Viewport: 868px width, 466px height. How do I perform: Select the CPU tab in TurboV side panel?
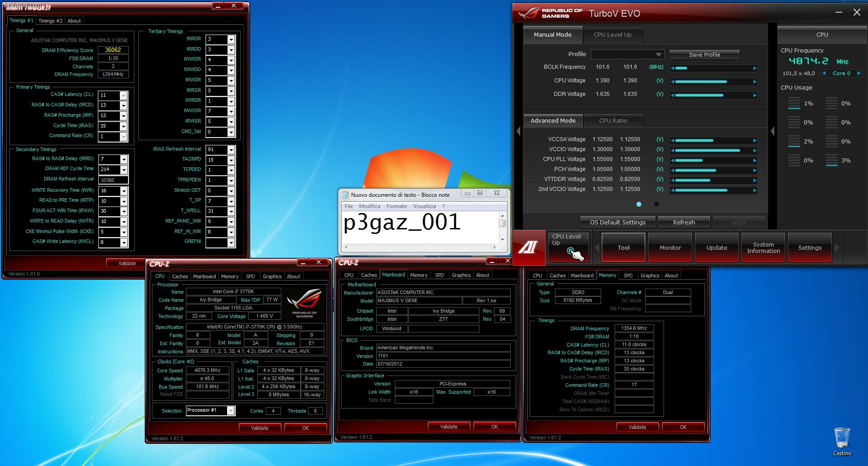point(822,35)
